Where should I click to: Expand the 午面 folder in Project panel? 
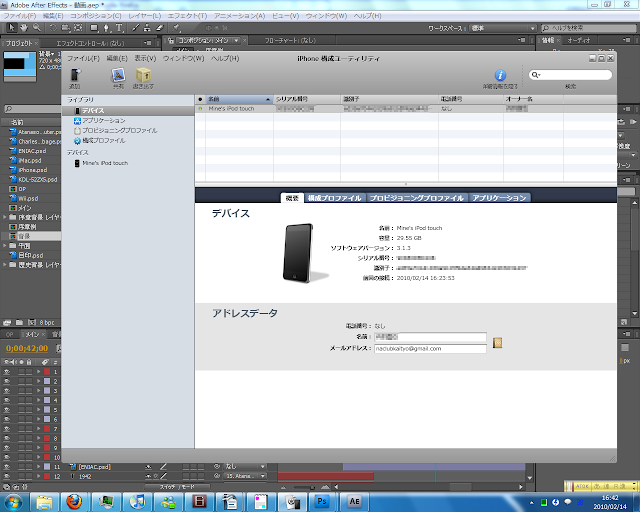(x=4, y=246)
